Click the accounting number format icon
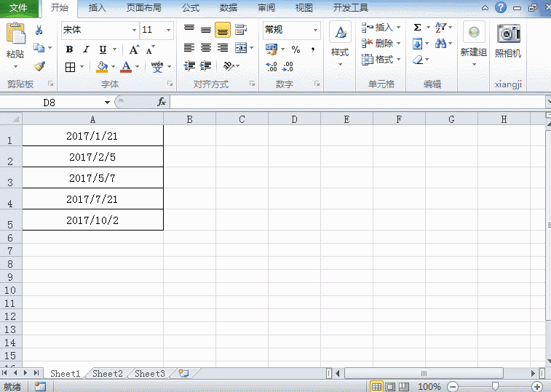The image size is (551, 392). tap(271, 49)
